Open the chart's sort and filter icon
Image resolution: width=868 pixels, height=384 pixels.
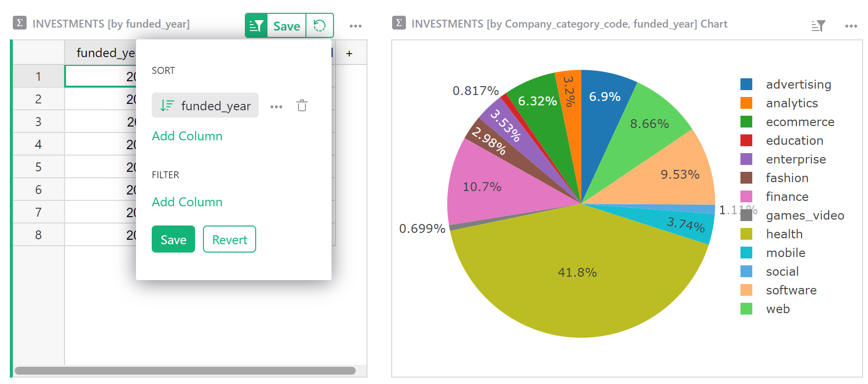click(x=818, y=26)
